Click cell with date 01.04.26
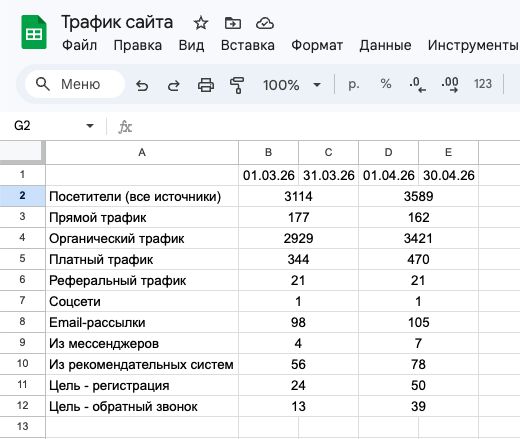The width and height of the screenshot is (520, 439). click(389, 175)
